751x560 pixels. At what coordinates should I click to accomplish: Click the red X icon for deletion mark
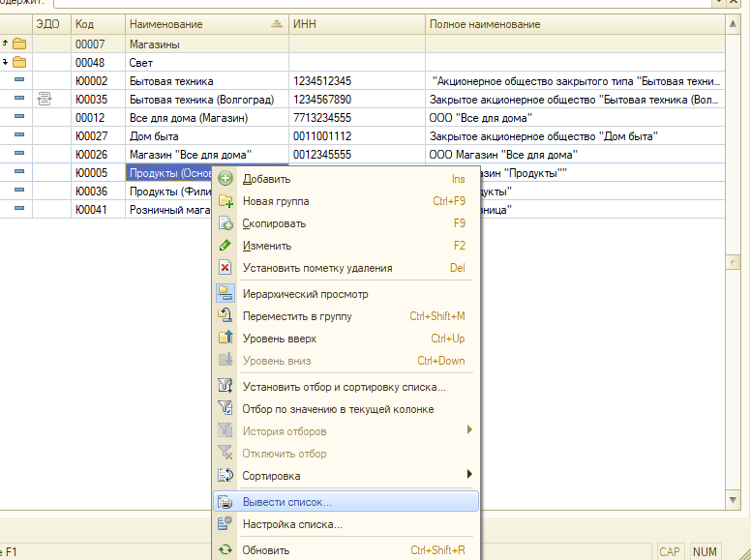click(x=225, y=268)
